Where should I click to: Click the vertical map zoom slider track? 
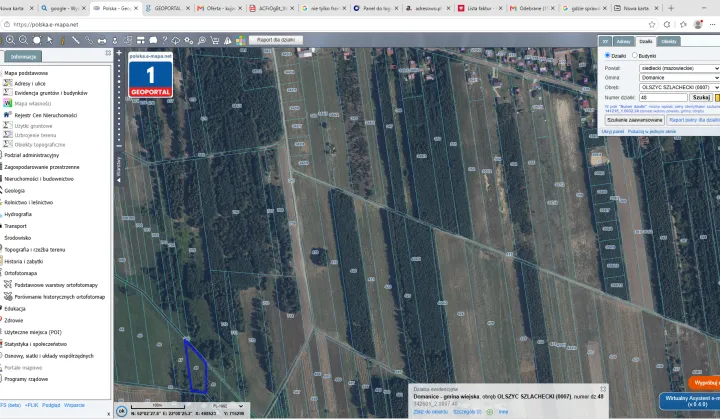[119, 100]
